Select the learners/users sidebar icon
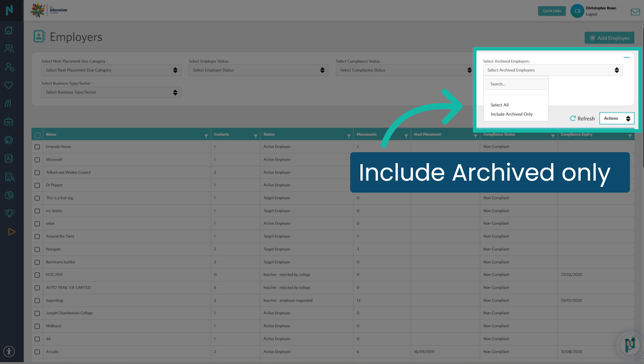This screenshot has height=364, width=644. pos(8,49)
